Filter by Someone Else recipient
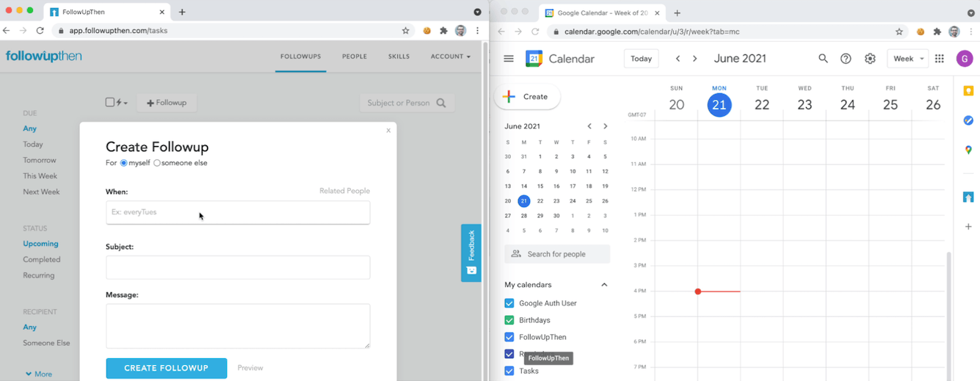 46,343
